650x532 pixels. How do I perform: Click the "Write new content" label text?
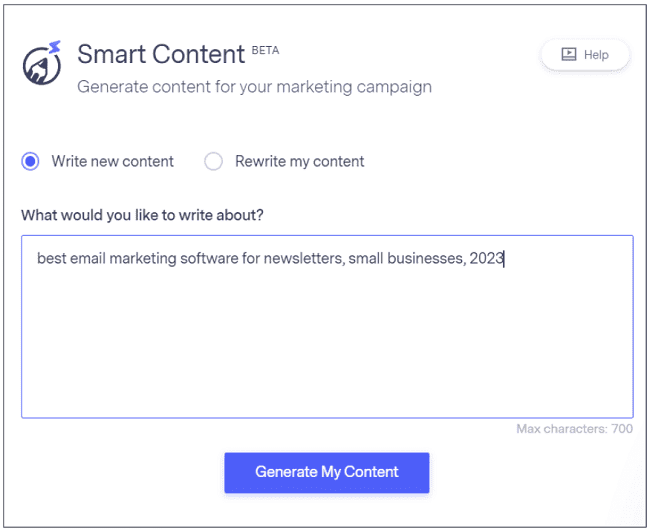pyautogui.click(x=113, y=161)
